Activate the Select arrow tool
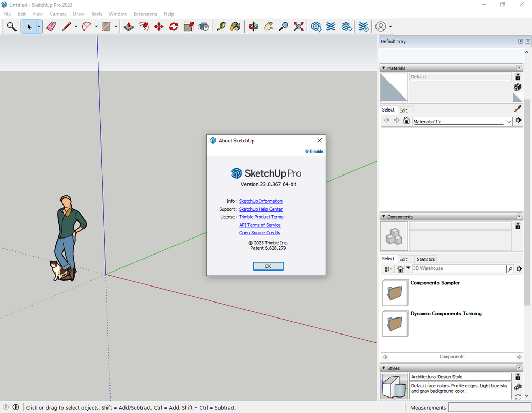 [29, 27]
